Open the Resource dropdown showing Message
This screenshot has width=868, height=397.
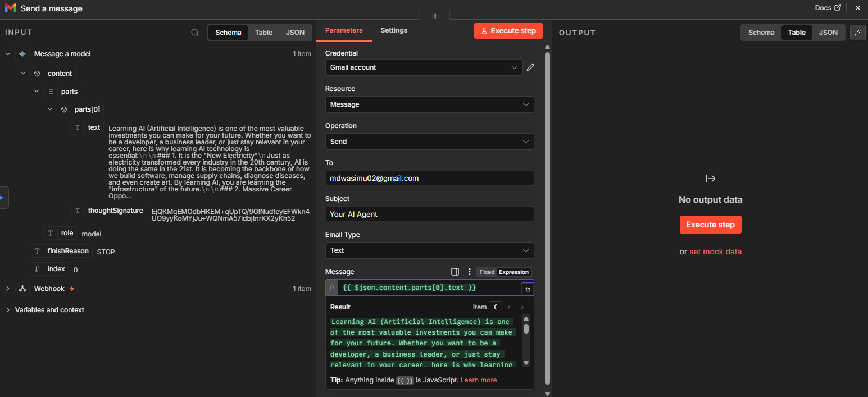click(x=429, y=104)
